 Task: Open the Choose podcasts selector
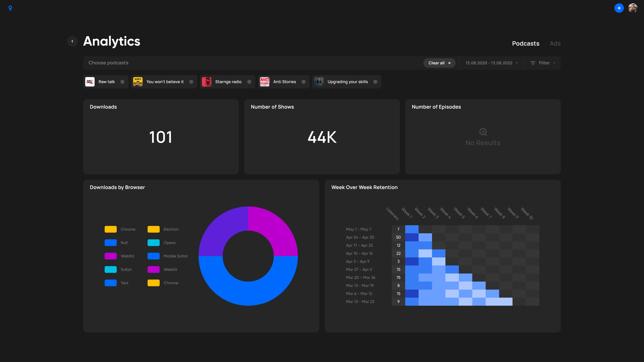108,63
